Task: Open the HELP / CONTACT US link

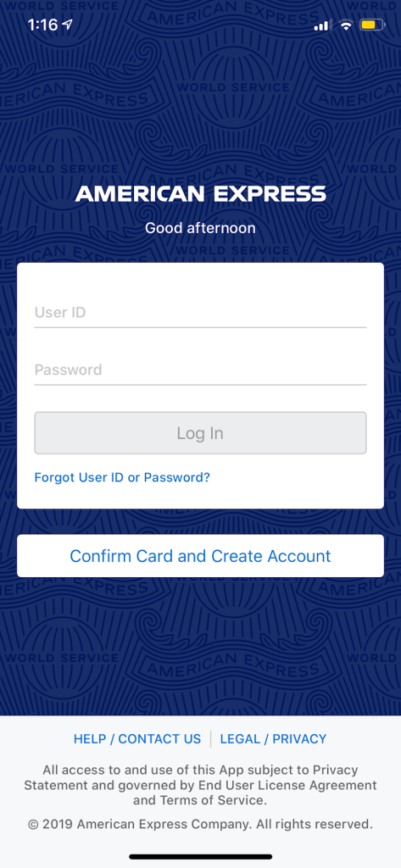Action: [x=137, y=739]
